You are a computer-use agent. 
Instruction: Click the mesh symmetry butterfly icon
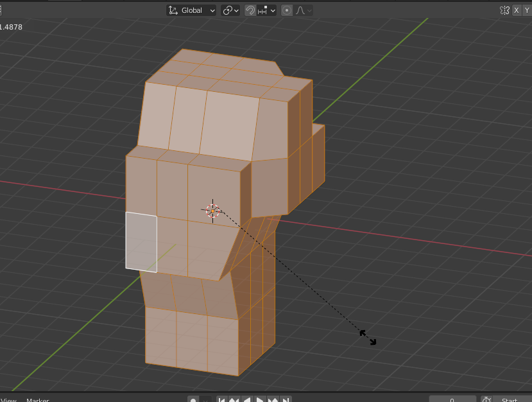(504, 10)
